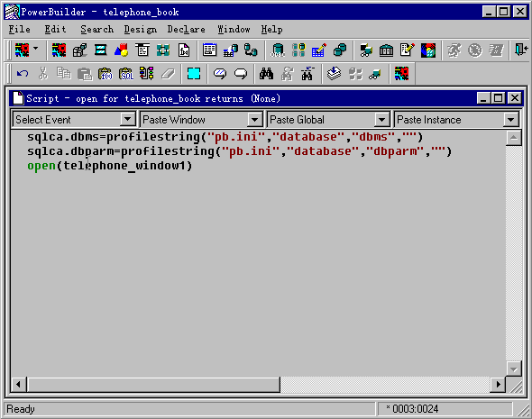Open the Paste Instance dropdown
This screenshot has width=532, height=419.
[510, 119]
